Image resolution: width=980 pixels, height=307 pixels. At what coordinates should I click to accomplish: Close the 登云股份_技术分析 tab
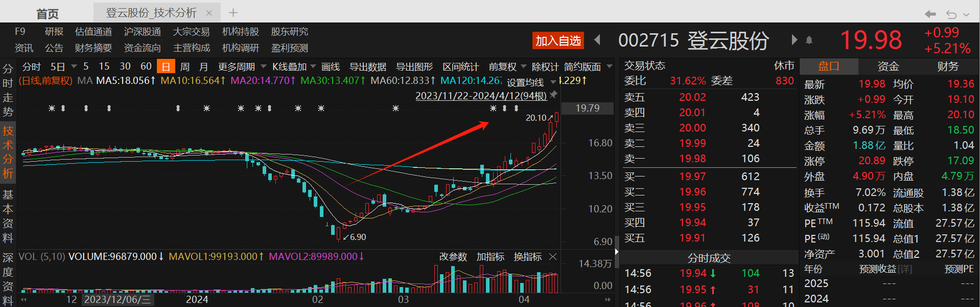209,13
